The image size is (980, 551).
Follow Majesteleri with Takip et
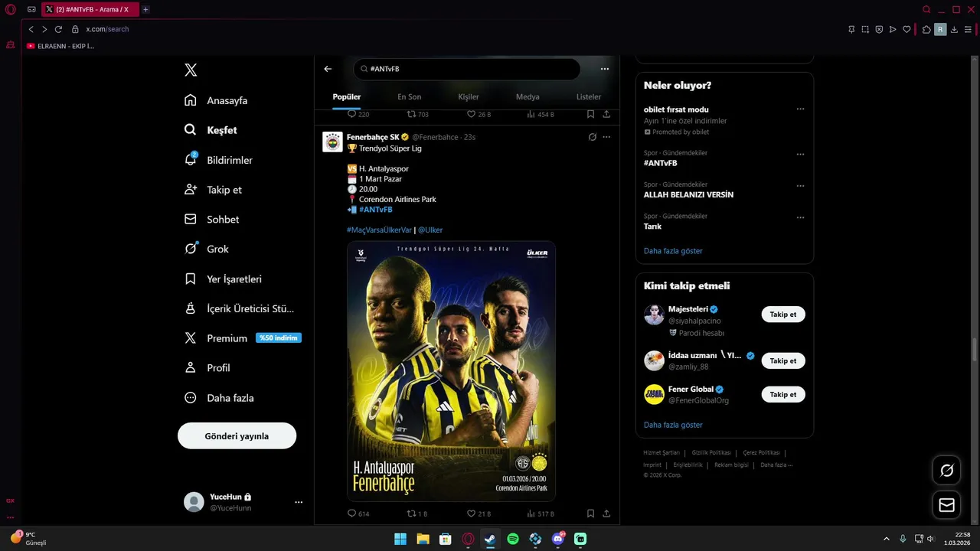pos(782,315)
